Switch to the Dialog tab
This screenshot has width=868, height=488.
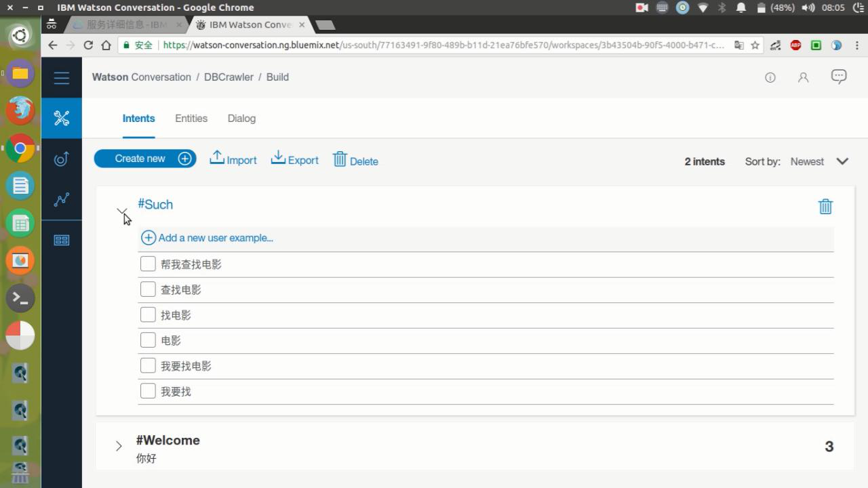pyautogui.click(x=241, y=118)
